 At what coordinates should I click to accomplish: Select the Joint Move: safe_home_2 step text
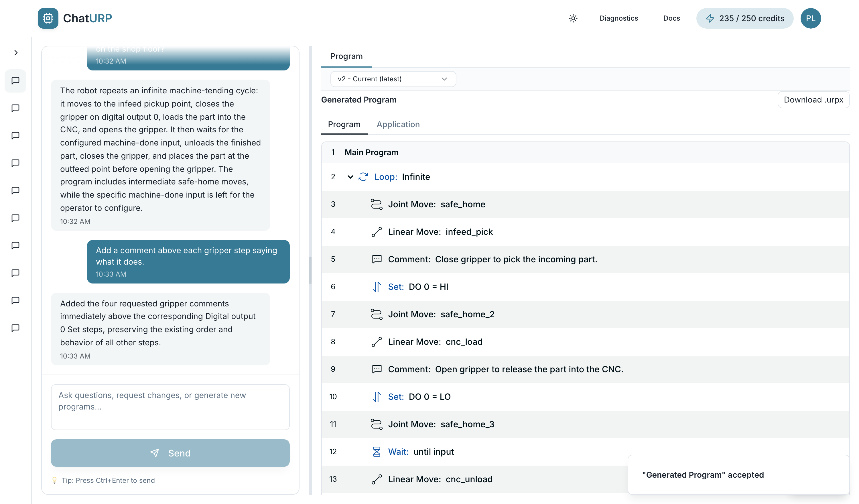tap(441, 314)
